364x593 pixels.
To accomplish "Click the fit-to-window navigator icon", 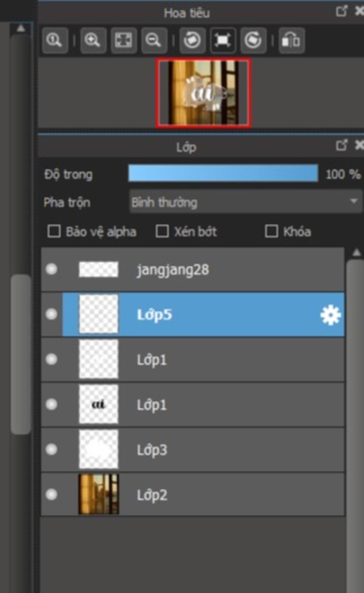I will tap(123, 40).
